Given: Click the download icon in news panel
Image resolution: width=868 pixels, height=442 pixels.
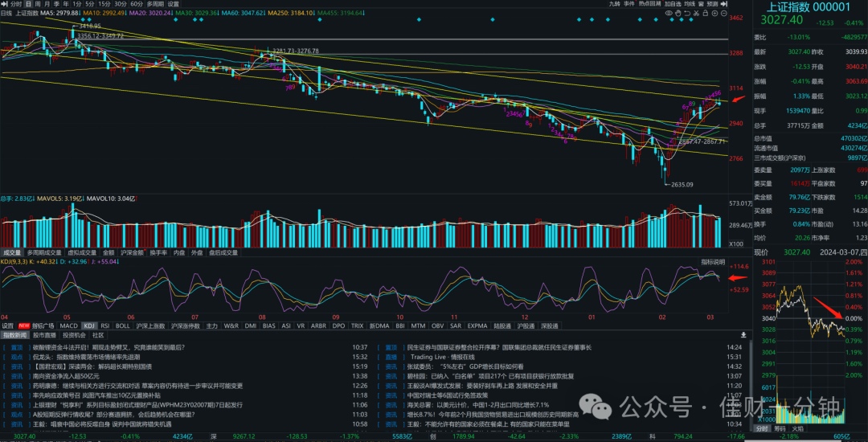Looking at the screenshot, I should click(743, 335).
